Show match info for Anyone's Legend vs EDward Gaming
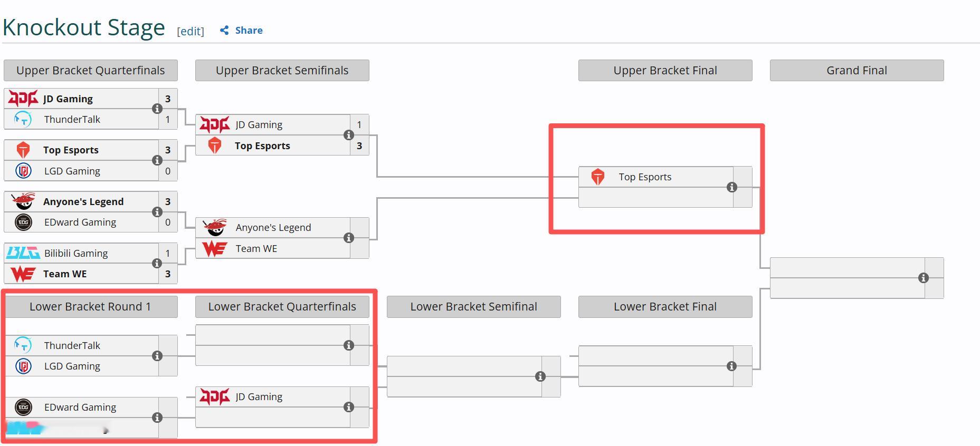This screenshot has height=446, width=980. pyautogui.click(x=157, y=212)
